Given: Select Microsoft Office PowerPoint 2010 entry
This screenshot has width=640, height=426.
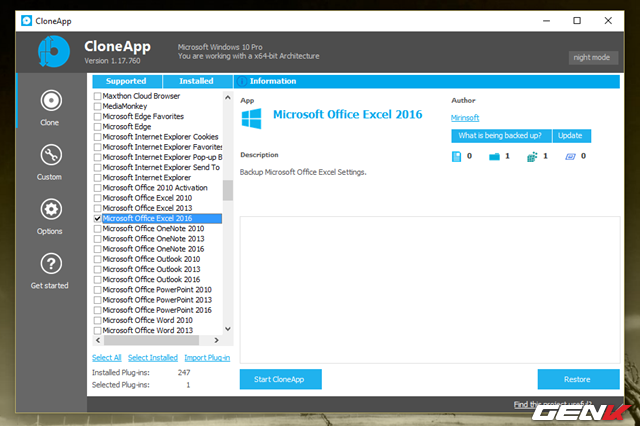Looking at the screenshot, I should click(157, 290).
